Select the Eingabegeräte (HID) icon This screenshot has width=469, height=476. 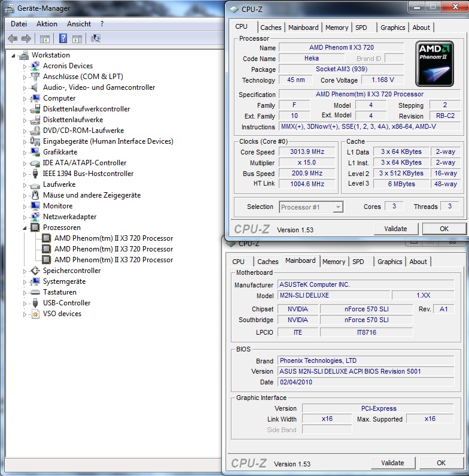pyautogui.click(x=35, y=141)
